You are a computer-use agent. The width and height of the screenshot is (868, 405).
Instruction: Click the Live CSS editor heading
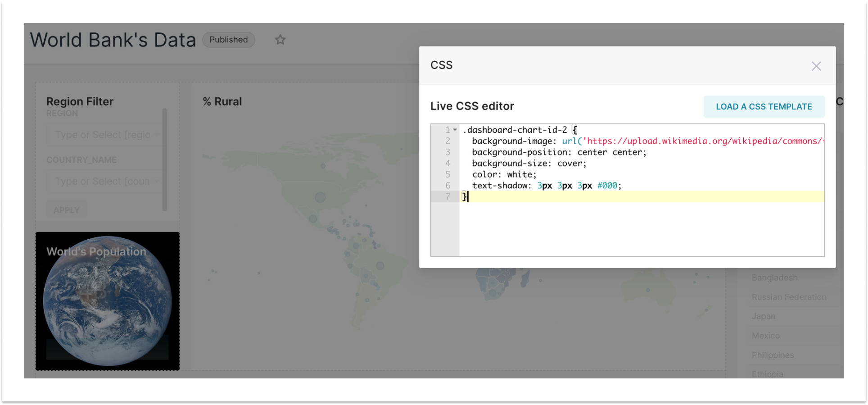[472, 106]
